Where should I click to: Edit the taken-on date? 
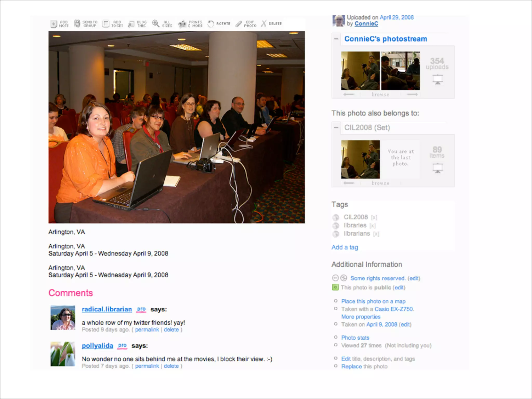tap(405, 324)
